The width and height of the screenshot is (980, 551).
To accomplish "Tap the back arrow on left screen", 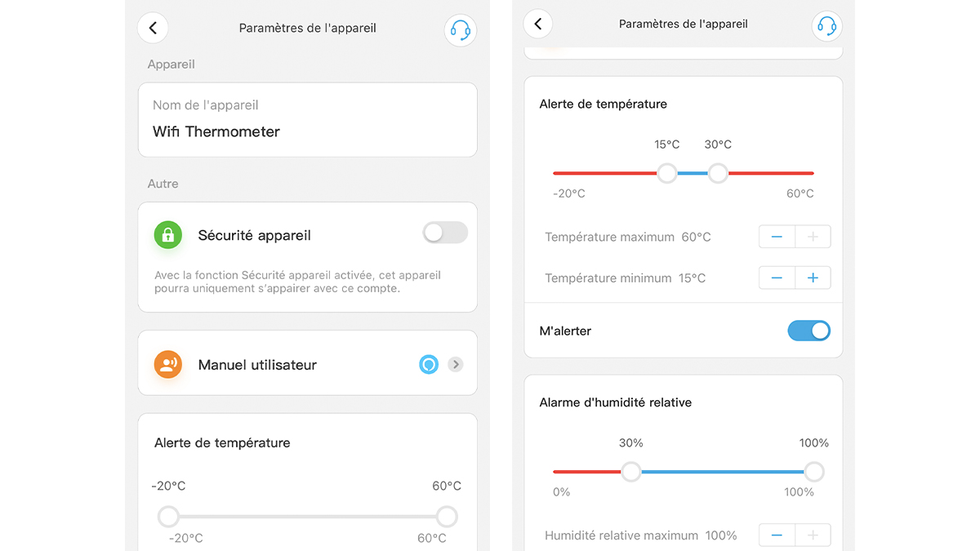I will pyautogui.click(x=153, y=29).
